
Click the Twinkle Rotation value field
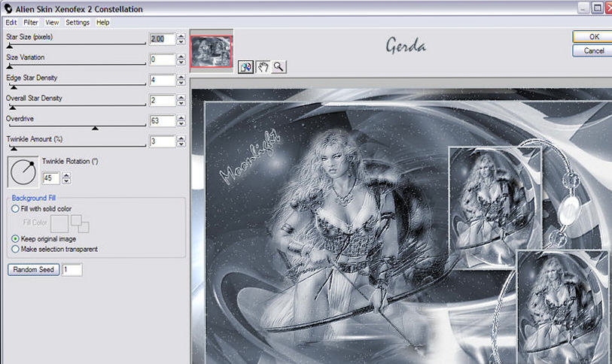(x=50, y=178)
